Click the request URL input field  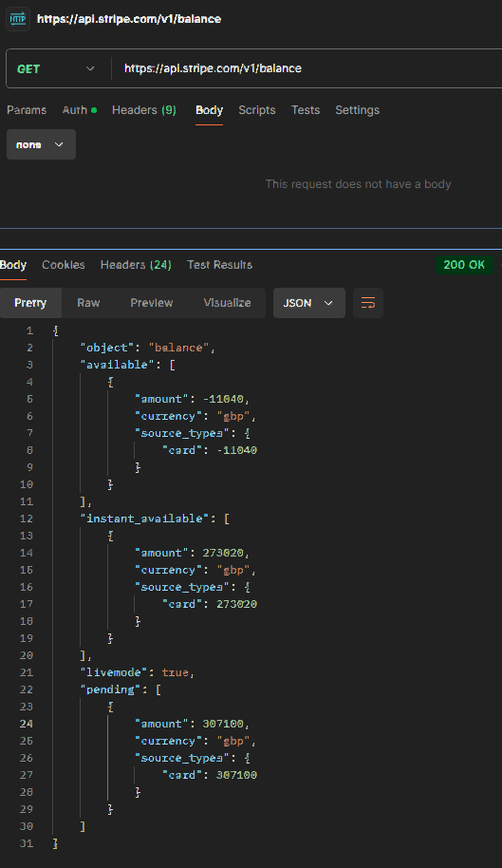309,68
